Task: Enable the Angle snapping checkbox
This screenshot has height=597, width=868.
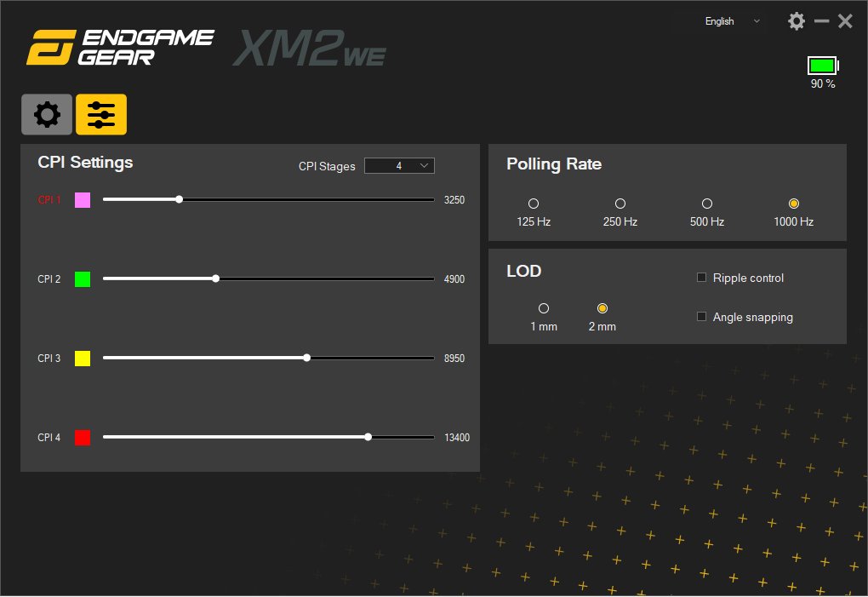Action: [702, 317]
